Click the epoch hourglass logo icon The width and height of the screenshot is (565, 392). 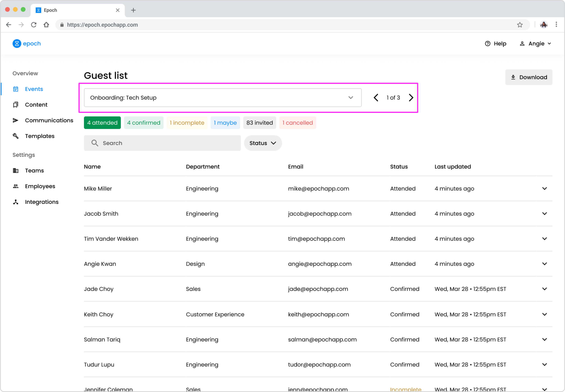pos(17,44)
